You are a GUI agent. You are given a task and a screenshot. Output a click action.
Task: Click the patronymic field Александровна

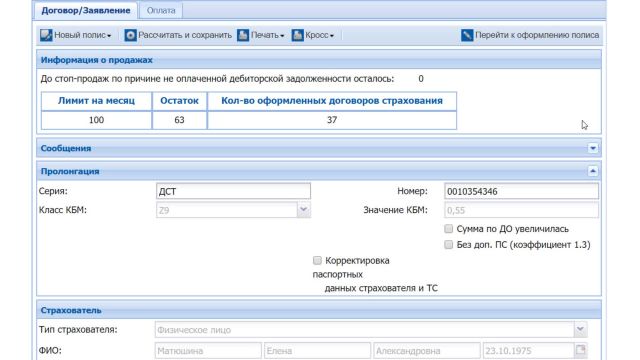[427, 350]
